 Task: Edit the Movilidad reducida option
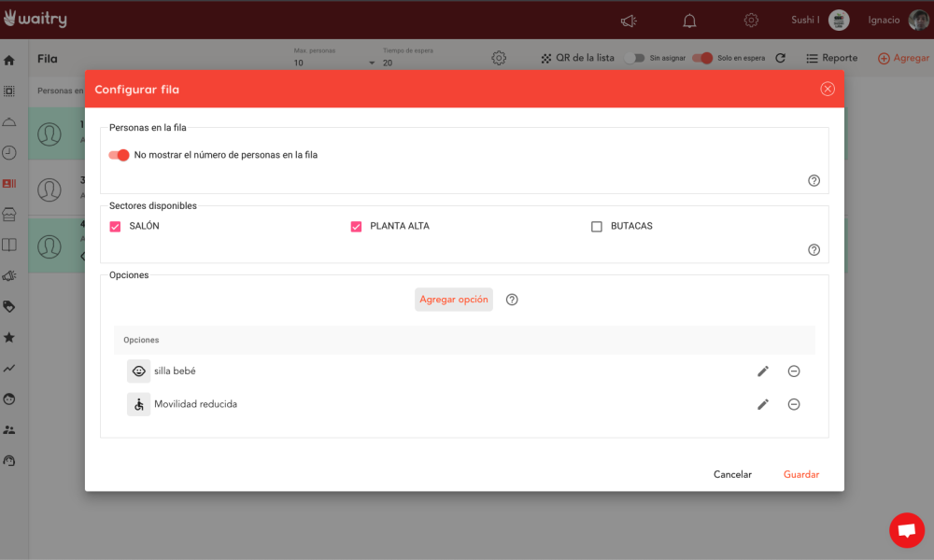(763, 404)
